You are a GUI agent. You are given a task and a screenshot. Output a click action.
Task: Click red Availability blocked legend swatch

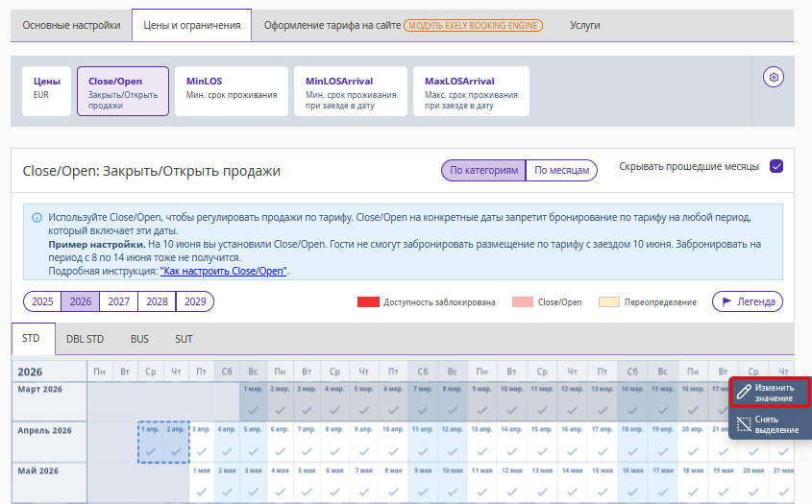coord(368,302)
